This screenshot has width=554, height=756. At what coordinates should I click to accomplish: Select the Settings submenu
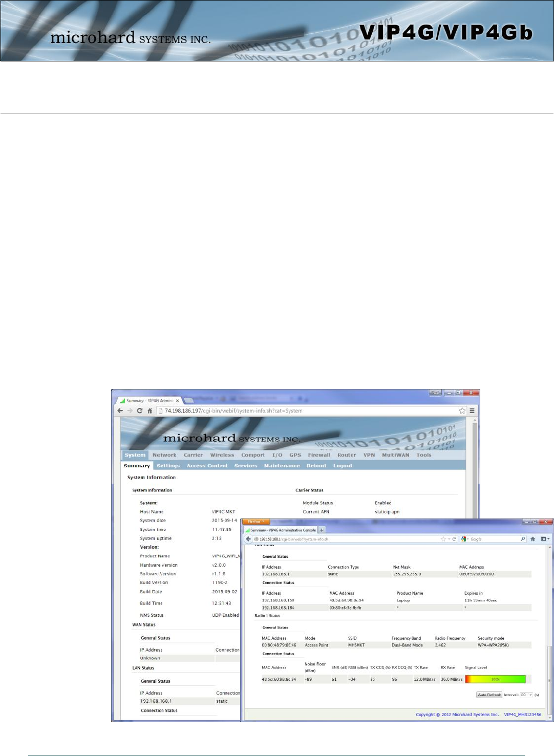tap(168, 466)
